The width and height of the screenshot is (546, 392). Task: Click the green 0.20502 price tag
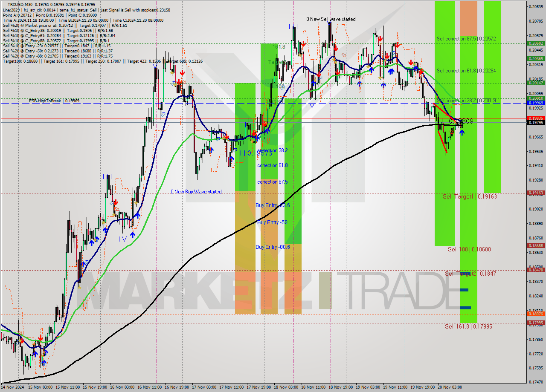point(536,43)
